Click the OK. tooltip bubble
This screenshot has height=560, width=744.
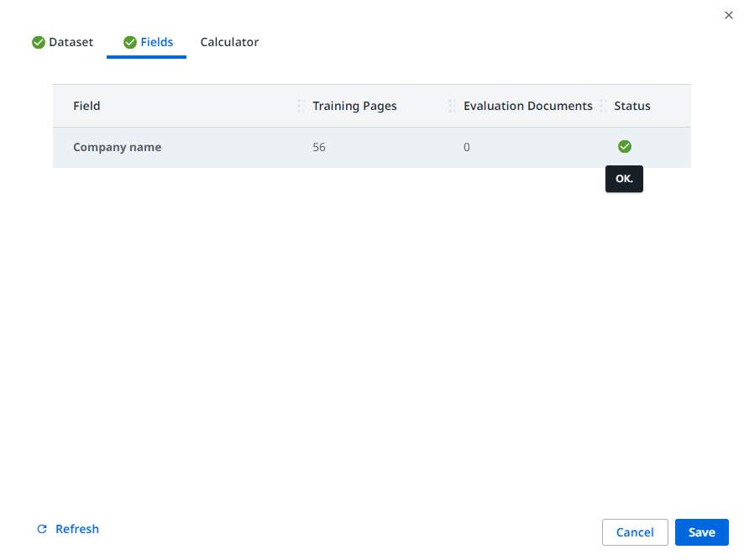click(624, 179)
